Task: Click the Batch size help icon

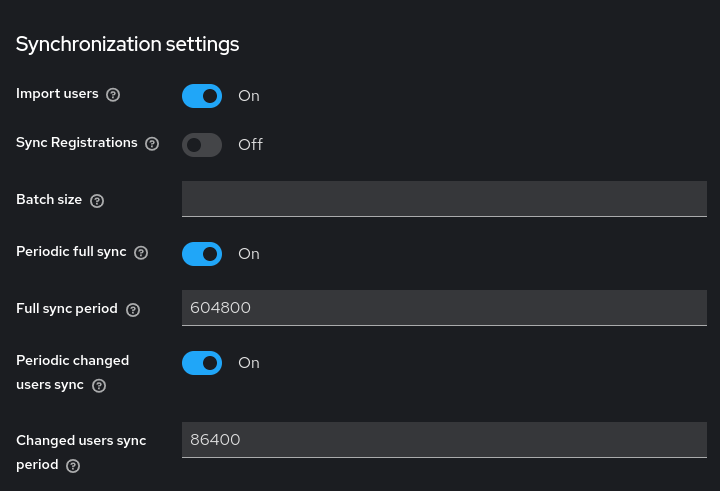Action: (x=97, y=201)
